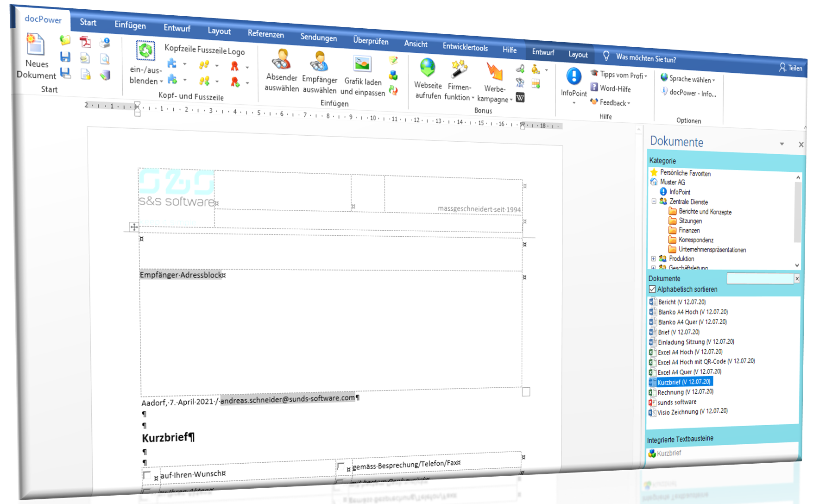Switch to the Sendungen ribbon tab
Image resolution: width=832 pixels, height=504 pixels.
coord(318,38)
